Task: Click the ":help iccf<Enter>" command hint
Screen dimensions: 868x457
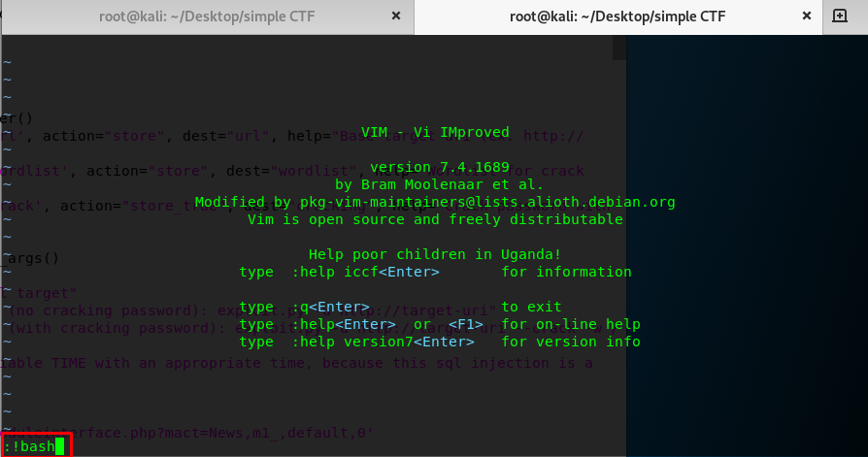Action: (366, 272)
